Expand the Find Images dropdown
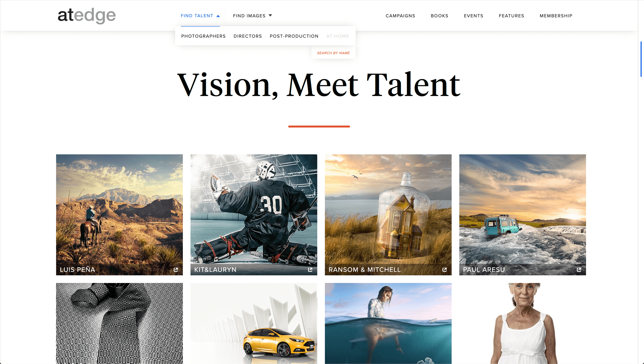The width and height of the screenshot is (644, 364). point(252,16)
